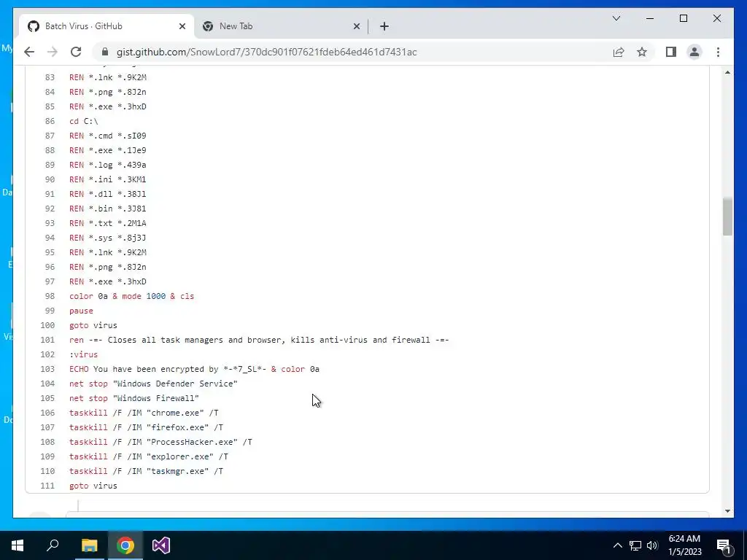The height and width of the screenshot is (560, 747).
Task: Click line 89 'REN *.log *.439a'
Action: (108, 165)
